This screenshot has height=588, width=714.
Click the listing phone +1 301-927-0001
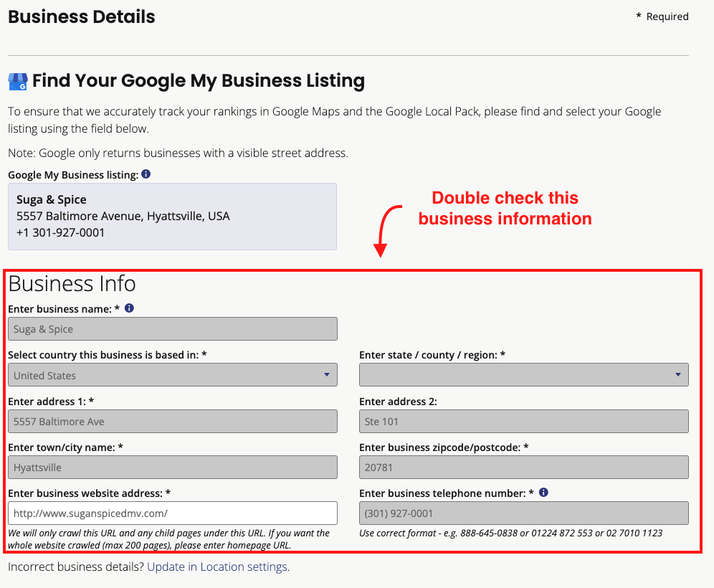[60, 233]
